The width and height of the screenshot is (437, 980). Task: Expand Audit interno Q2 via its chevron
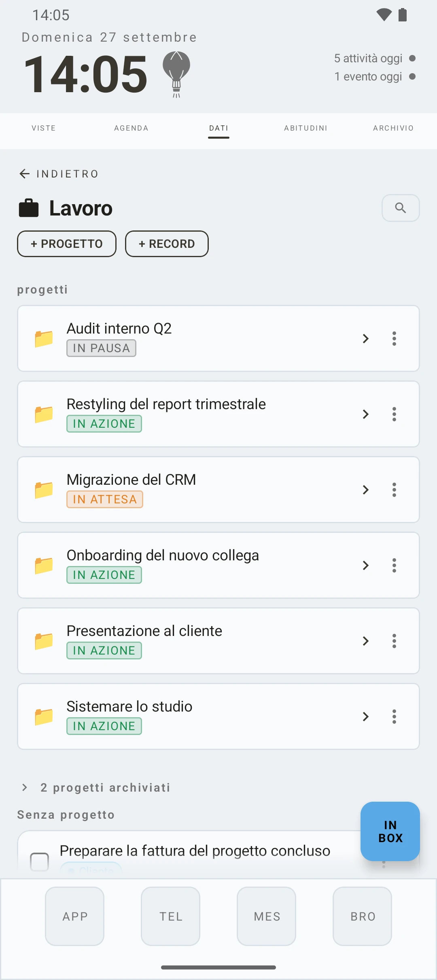366,338
